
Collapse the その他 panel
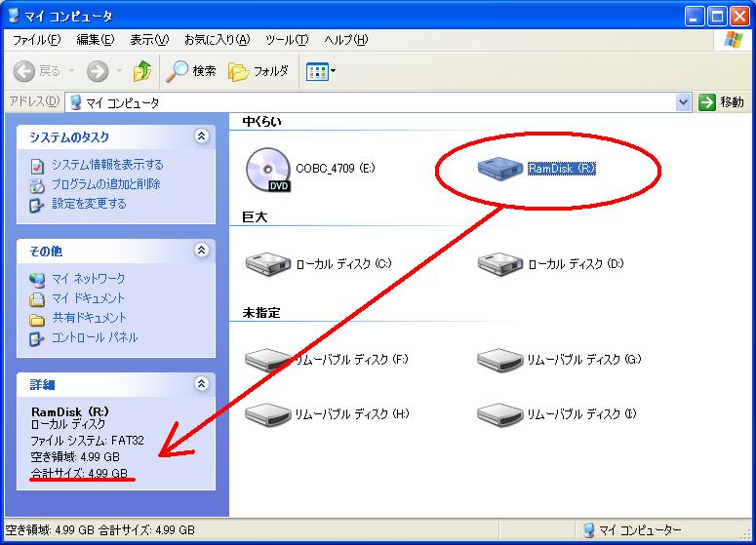[202, 251]
